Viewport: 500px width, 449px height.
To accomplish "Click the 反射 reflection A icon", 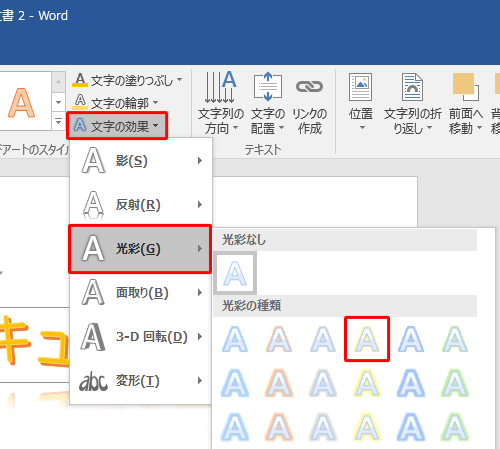I will coord(93,205).
